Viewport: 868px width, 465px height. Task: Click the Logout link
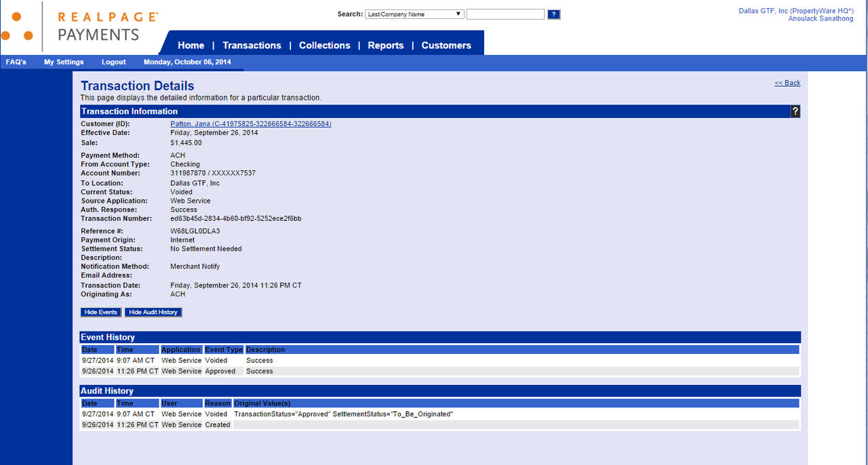[x=113, y=62]
